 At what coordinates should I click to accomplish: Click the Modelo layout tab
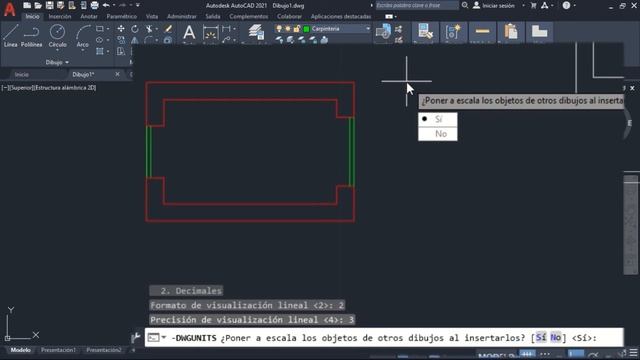20,350
